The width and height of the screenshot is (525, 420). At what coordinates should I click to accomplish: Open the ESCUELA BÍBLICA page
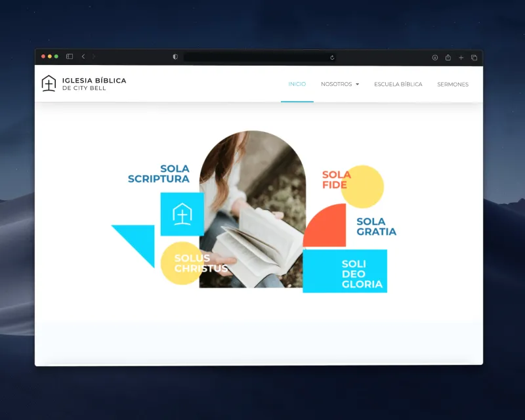[398, 84]
